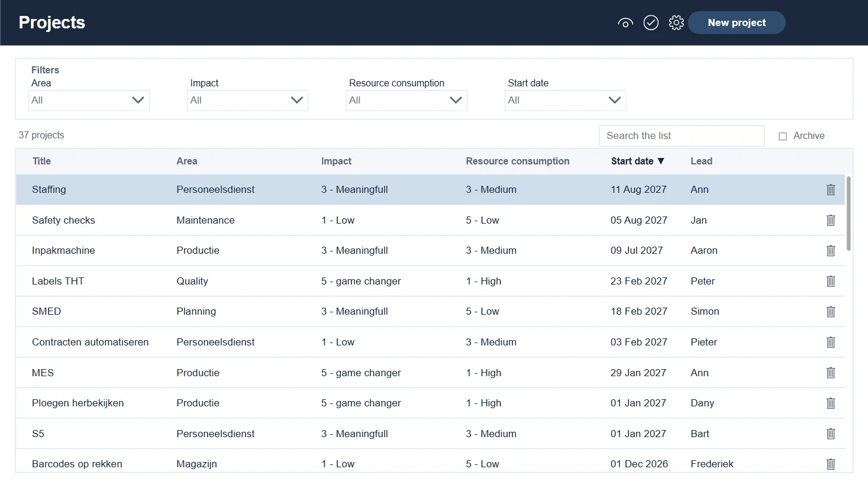Remove Labels THT using its trash icon
Screen dimensions: 868x488
click(831, 282)
